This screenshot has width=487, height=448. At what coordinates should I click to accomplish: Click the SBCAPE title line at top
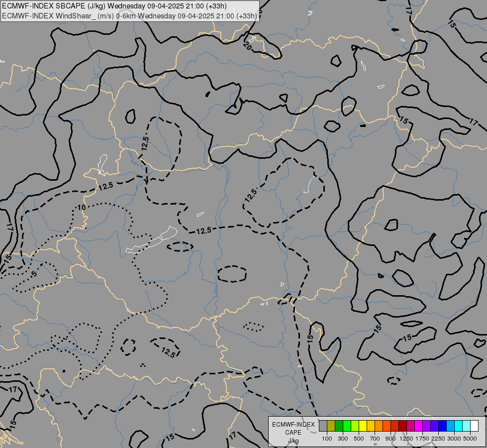click(x=114, y=6)
